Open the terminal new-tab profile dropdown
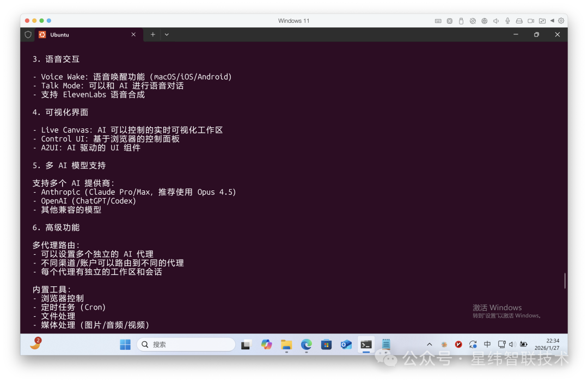 (x=167, y=34)
